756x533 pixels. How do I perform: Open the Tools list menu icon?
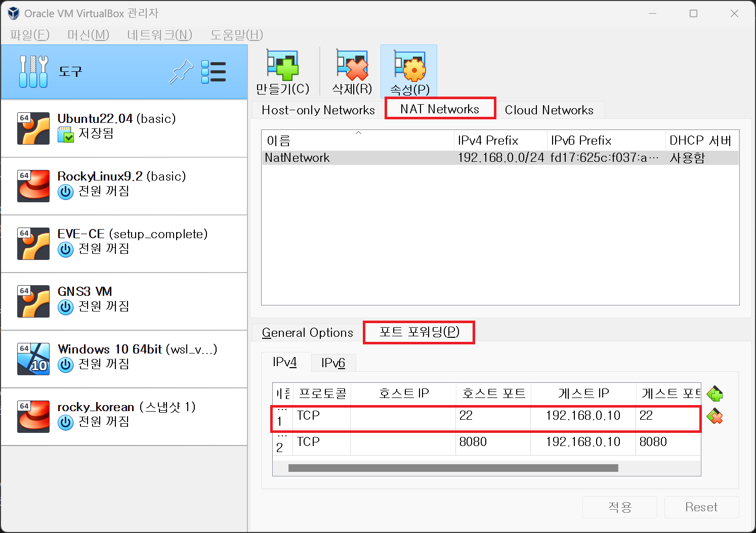[214, 72]
